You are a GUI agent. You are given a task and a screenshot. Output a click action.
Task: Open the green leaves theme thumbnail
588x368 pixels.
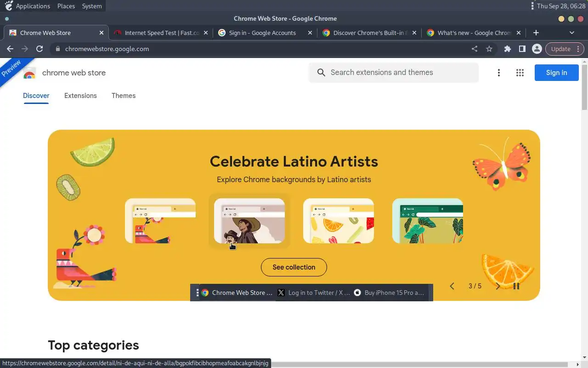pyautogui.click(x=428, y=221)
